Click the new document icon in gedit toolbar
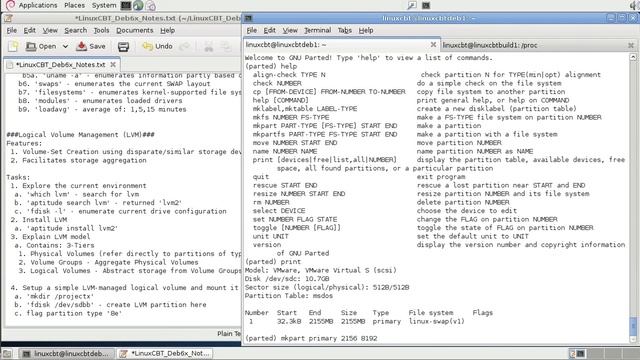The image size is (640, 360). [x=13, y=46]
